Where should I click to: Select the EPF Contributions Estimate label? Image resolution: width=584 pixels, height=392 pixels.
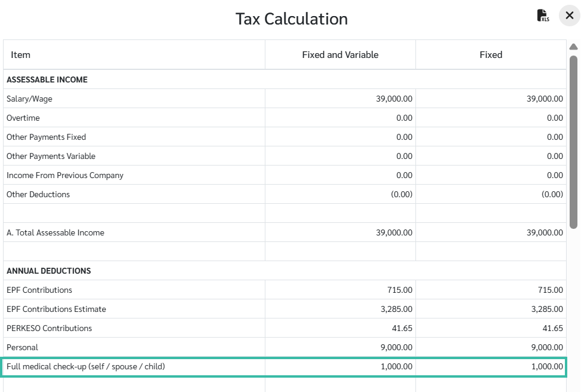click(x=56, y=309)
